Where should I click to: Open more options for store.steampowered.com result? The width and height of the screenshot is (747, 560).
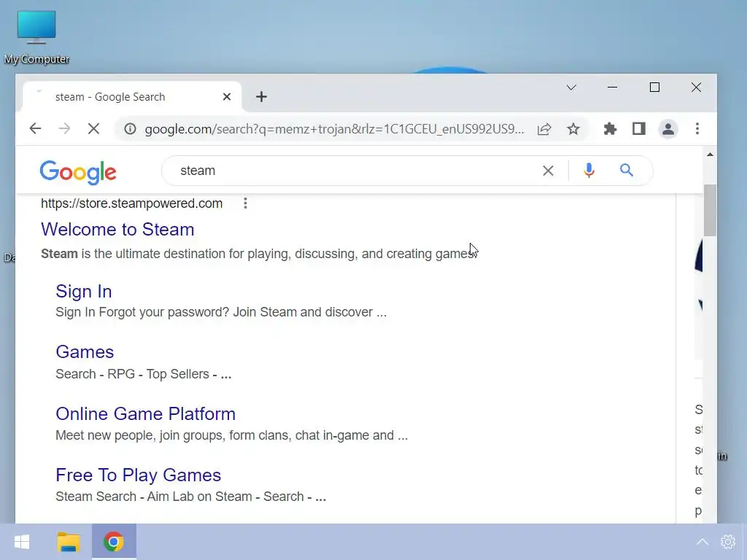tap(245, 203)
